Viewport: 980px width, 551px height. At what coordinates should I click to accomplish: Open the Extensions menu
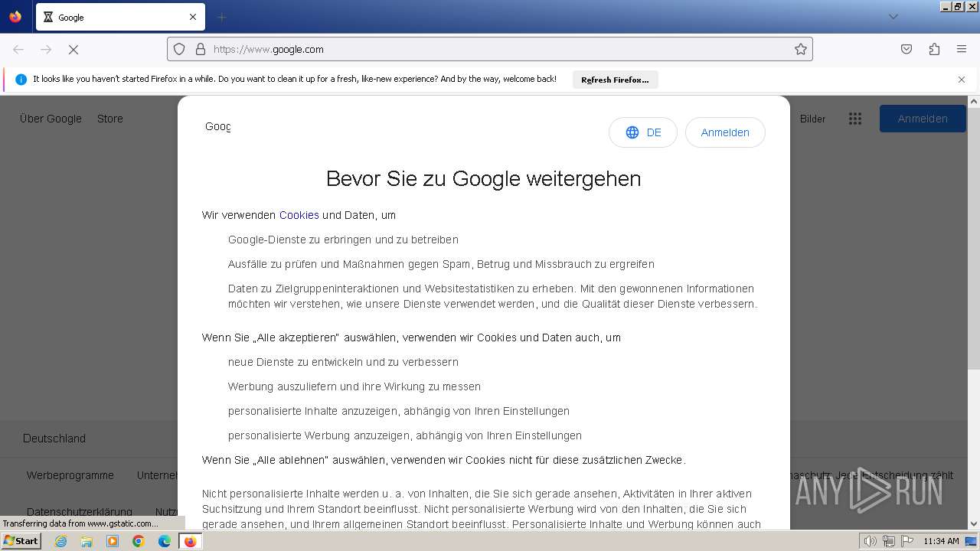(934, 49)
